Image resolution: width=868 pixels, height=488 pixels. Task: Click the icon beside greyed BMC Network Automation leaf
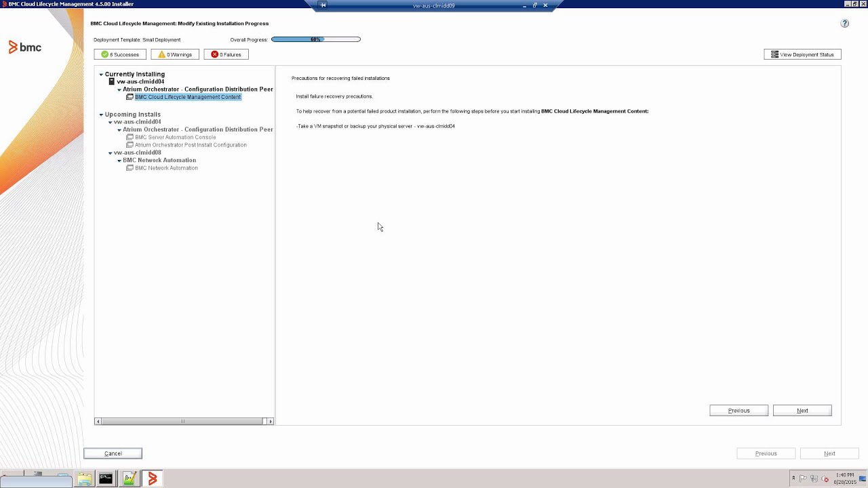130,168
